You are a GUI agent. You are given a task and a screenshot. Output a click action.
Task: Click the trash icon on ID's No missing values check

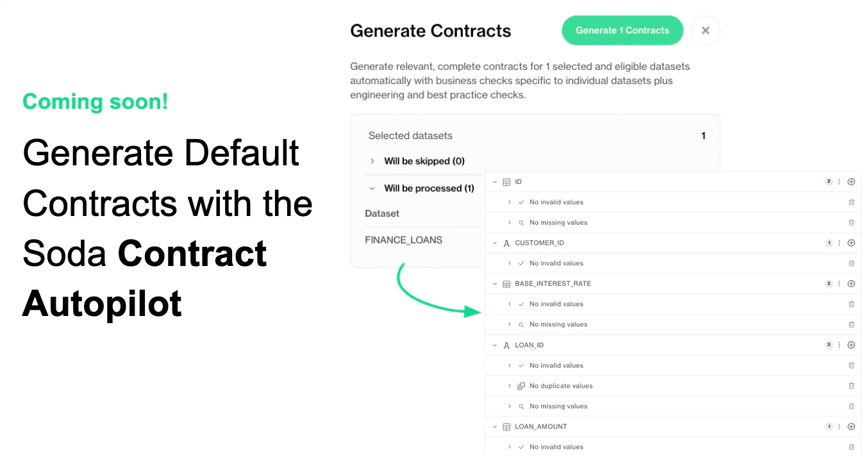pos(851,222)
